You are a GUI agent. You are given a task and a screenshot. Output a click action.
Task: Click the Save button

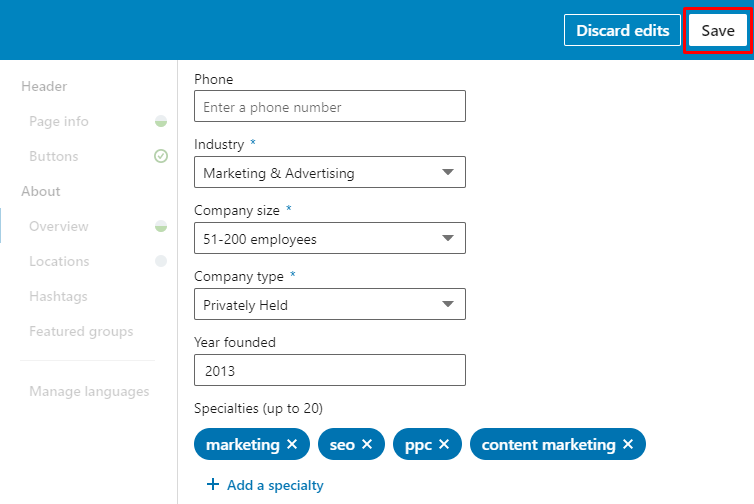click(x=717, y=30)
